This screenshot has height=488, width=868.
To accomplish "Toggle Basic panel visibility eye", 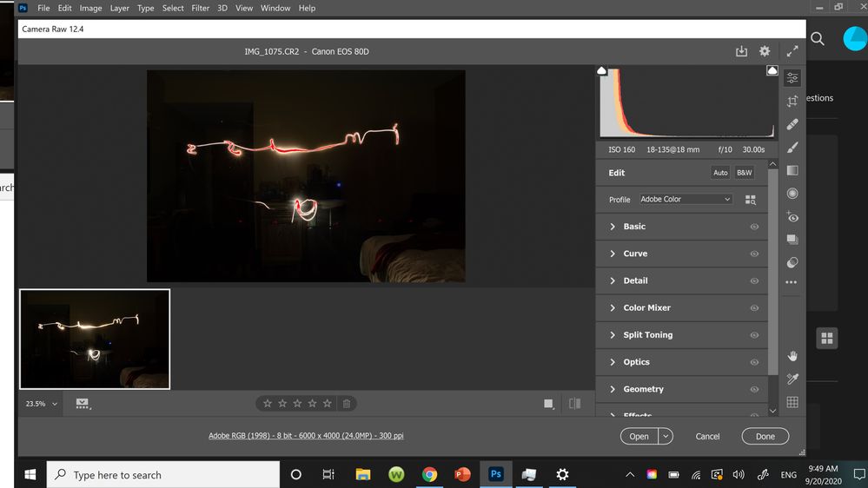I will point(754,227).
